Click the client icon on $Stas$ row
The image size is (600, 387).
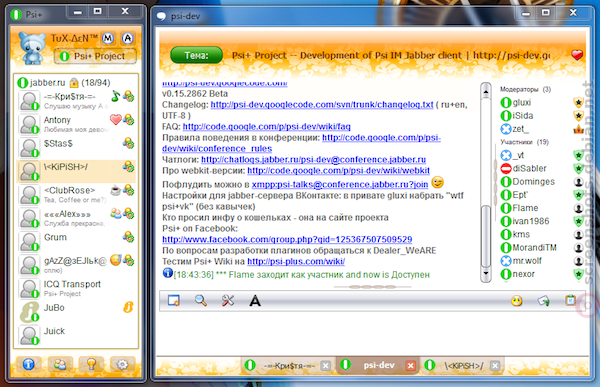129,143
